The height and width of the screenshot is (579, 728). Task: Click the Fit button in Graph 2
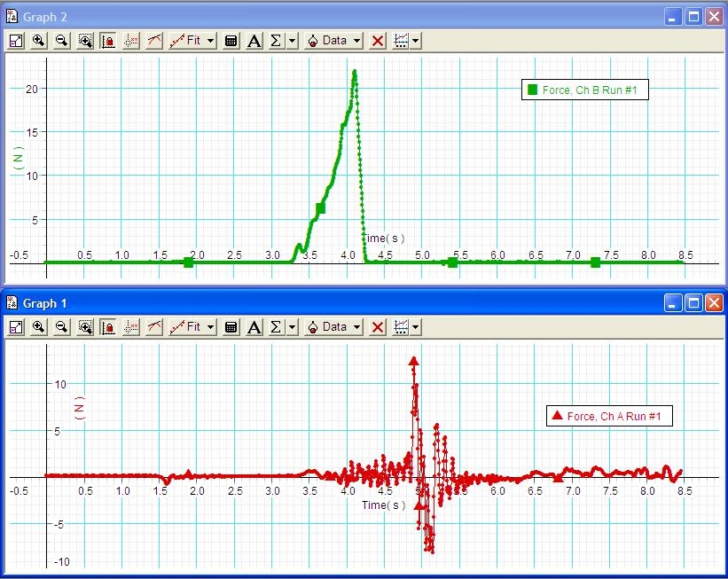coord(185,41)
